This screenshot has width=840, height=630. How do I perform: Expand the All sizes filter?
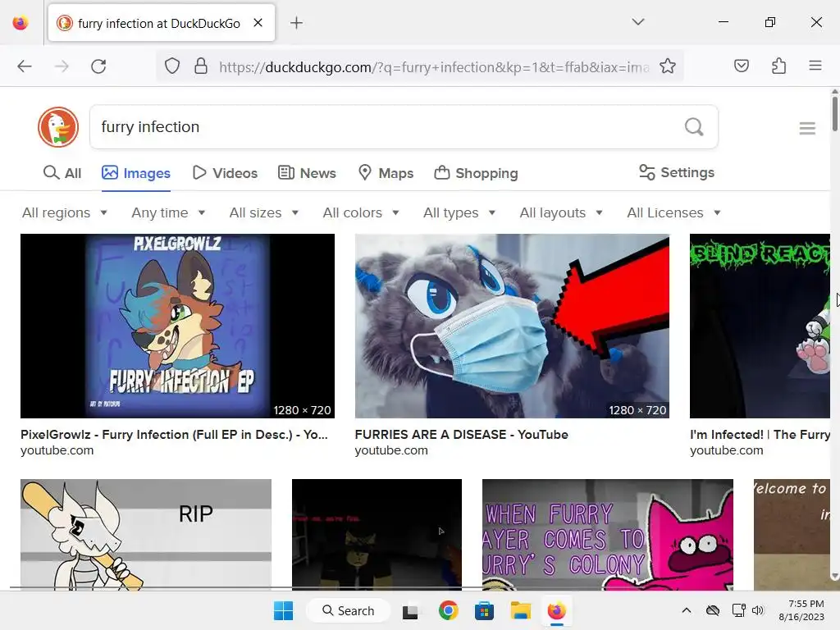tap(263, 212)
